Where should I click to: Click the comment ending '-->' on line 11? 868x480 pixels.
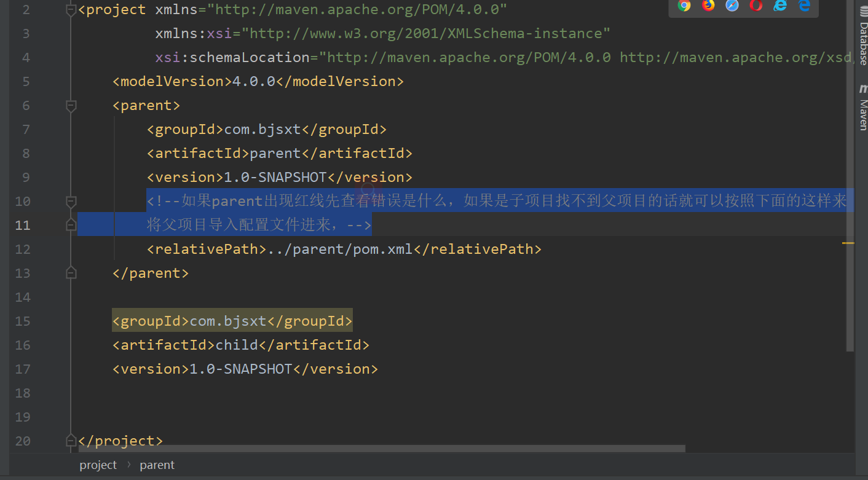click(359, 225)
